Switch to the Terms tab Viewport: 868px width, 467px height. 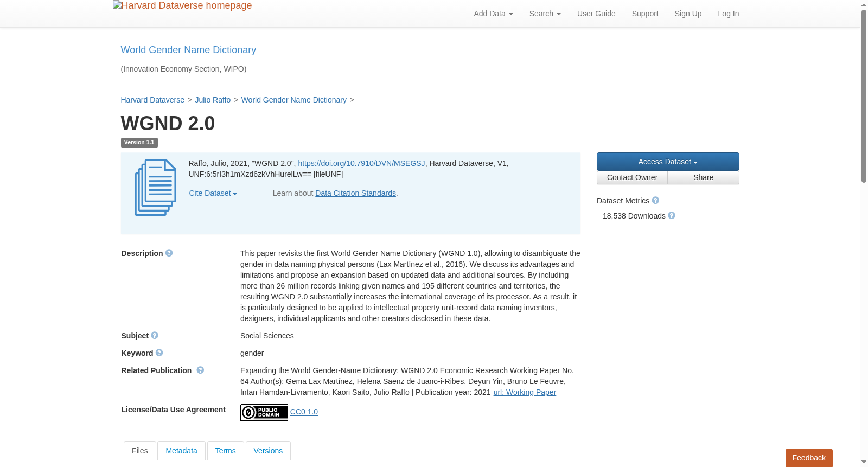click(x=225, y=451)
